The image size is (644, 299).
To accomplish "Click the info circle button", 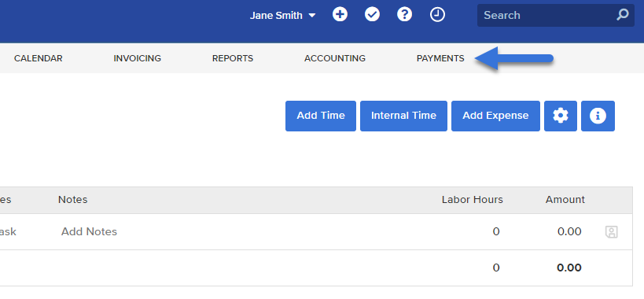I will [598, 116].
